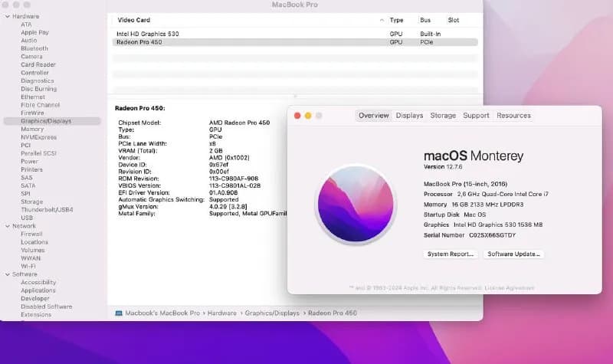
Task: Open Accessibility under Software
Action: (38, 282)
